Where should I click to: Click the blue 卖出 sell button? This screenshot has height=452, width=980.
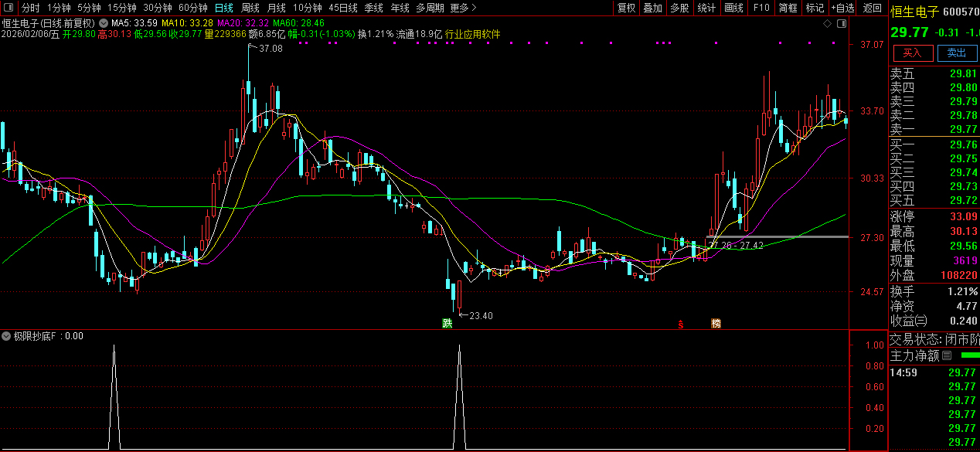(957, 53)
